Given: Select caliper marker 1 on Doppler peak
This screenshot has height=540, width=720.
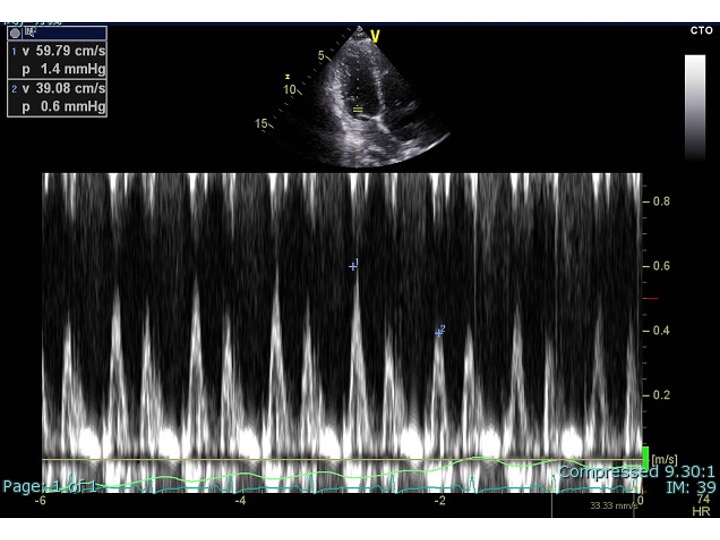Looking at the screenshot, I should click(x=352, y=266).
